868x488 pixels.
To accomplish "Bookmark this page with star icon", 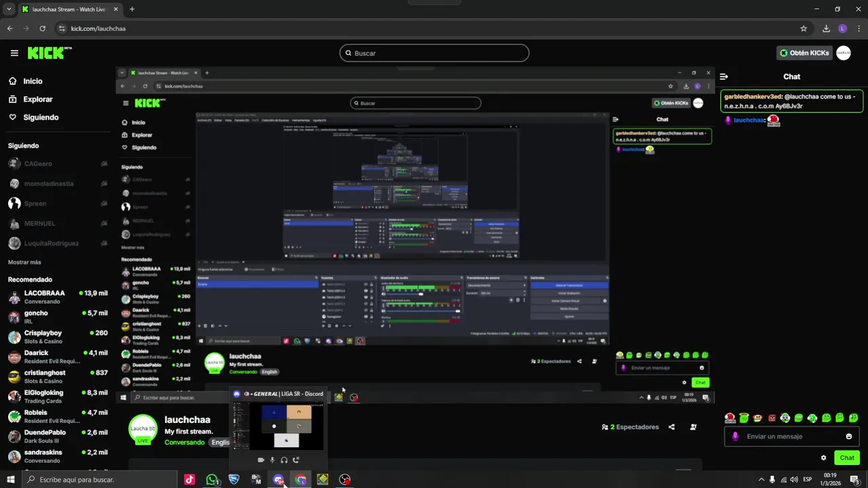I will (804, 28).
